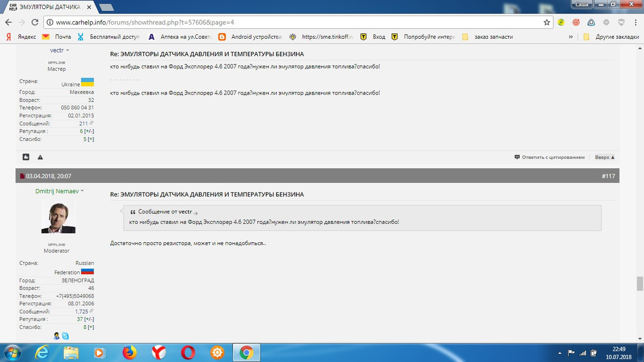Open the Аптека на ул.Советс bookmark

coord(180,37)
